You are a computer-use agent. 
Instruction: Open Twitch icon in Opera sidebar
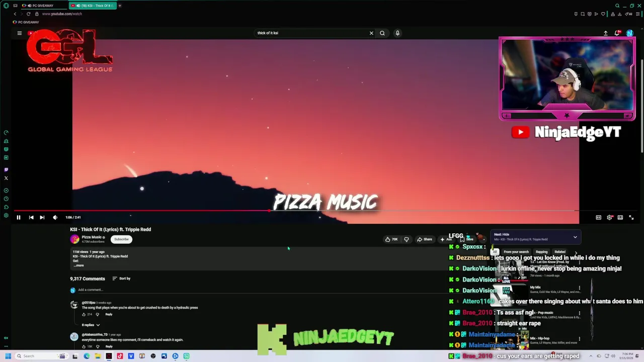click(6, 170)
